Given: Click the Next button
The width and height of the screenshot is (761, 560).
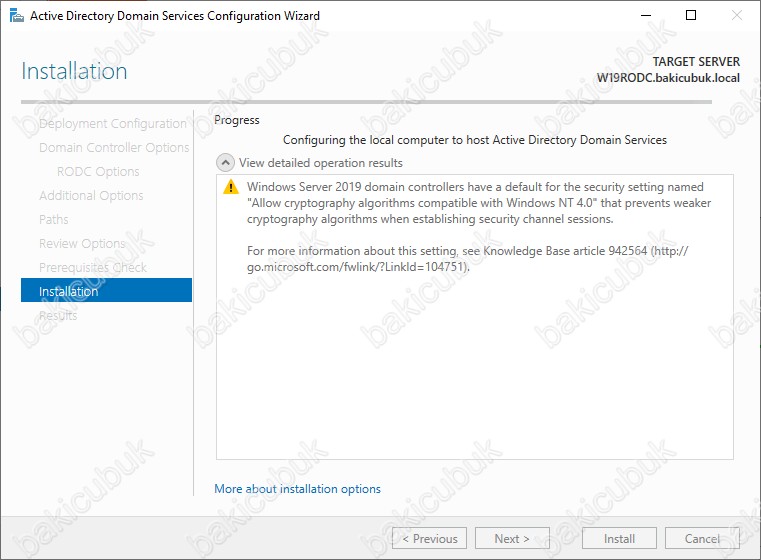Looking at the screenshot, I should (512, 539).
